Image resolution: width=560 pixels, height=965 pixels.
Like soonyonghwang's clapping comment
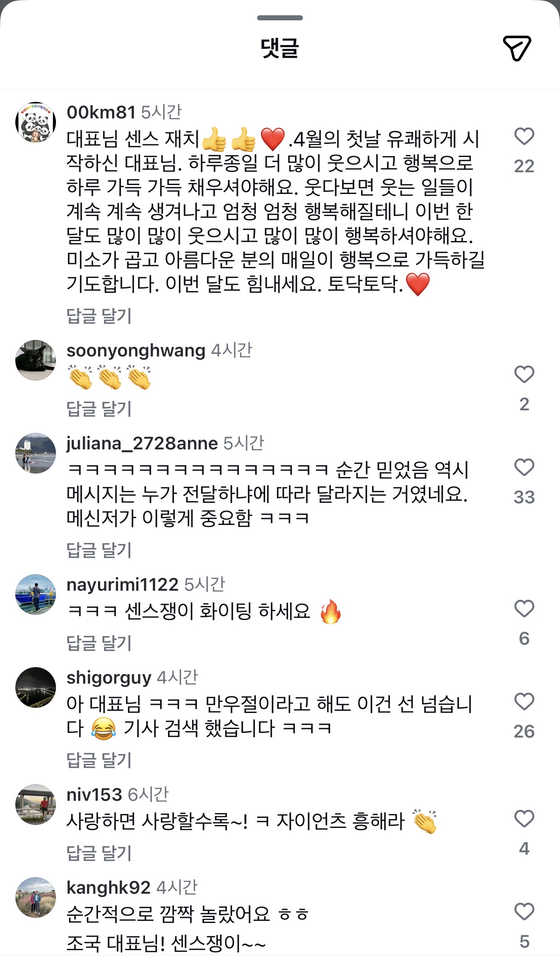click(524, 375)
